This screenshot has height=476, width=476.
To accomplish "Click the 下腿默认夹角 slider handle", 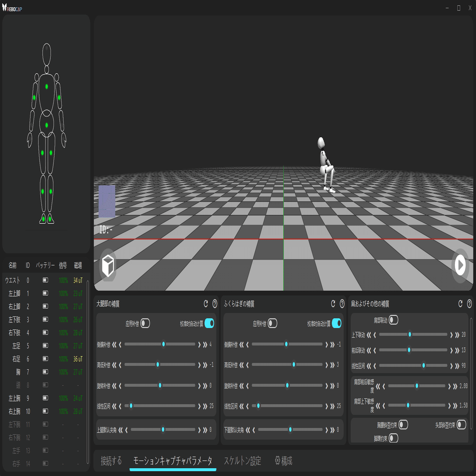I will 290,429.
